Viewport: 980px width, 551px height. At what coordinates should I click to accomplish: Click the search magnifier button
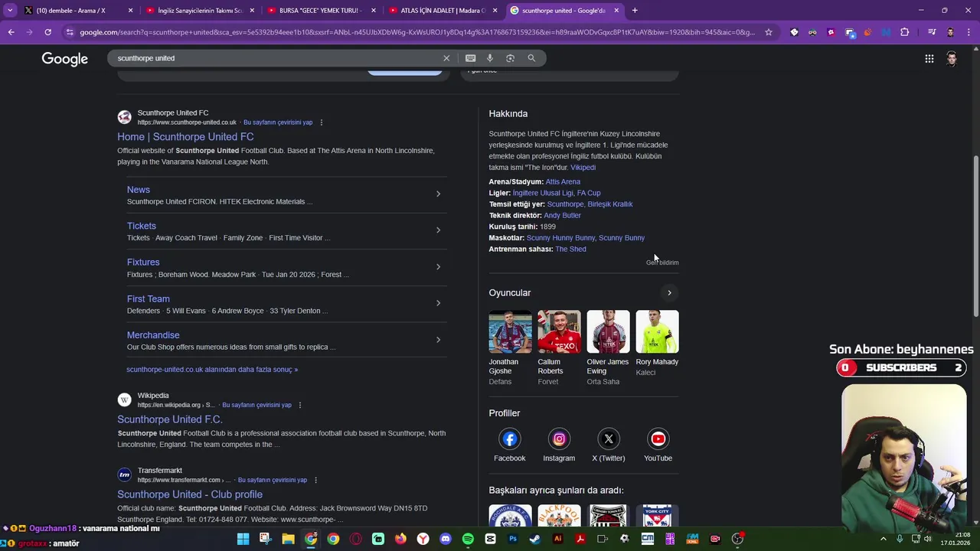click(531, 58)
